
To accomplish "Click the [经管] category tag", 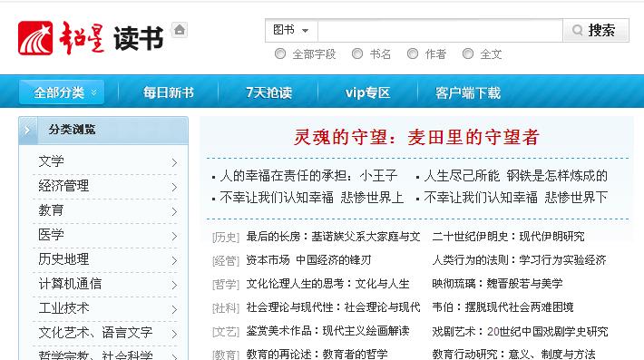I will (226, 260).
